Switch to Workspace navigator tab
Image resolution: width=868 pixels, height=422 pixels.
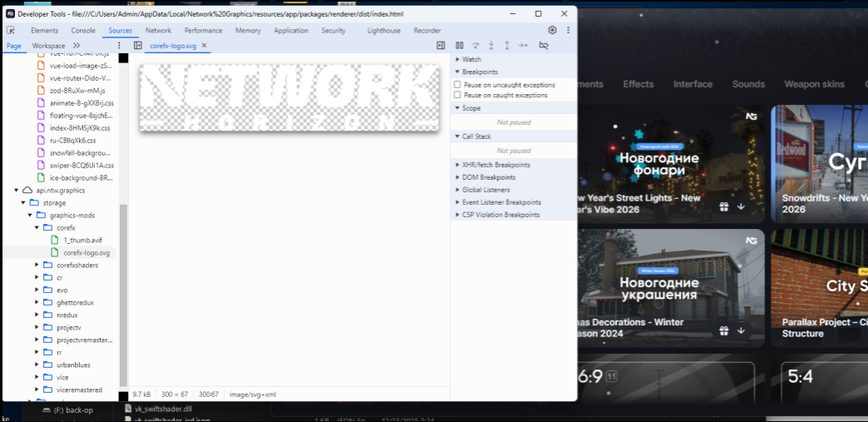48,46
